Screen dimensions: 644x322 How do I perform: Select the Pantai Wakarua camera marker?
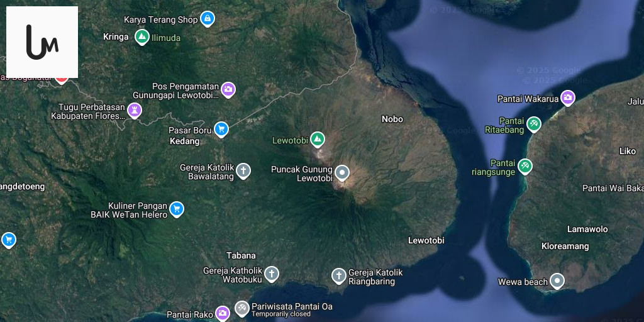pos(567,97)
